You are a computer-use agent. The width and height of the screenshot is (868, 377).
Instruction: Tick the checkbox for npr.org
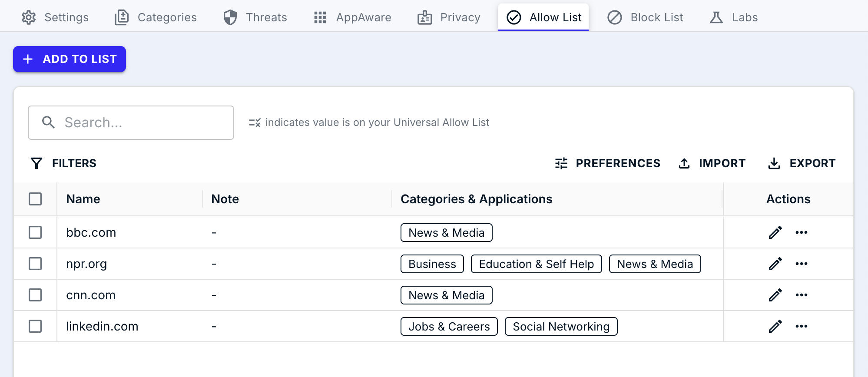[35, 264]
